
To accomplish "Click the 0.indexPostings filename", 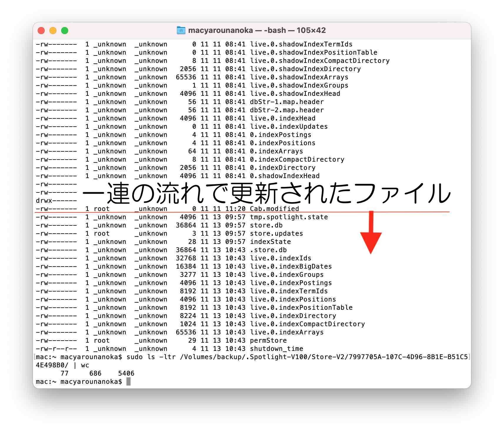I will [281, 135].
